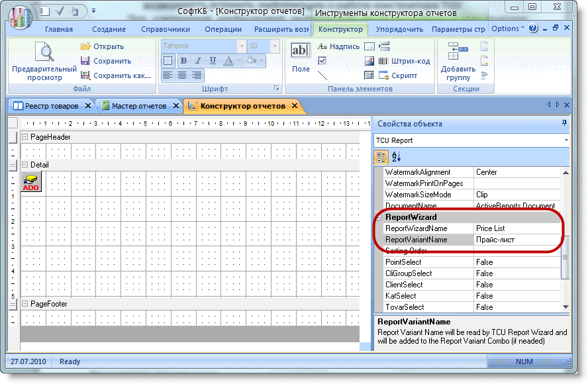Pin the Свойства объекта panel

564,123
